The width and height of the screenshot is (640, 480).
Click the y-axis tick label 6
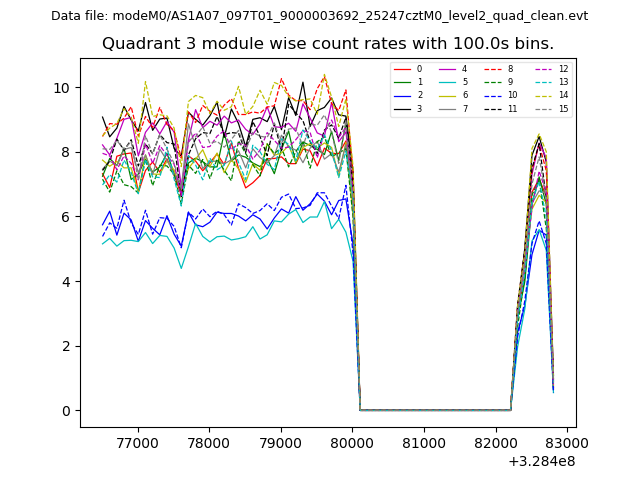66,217
